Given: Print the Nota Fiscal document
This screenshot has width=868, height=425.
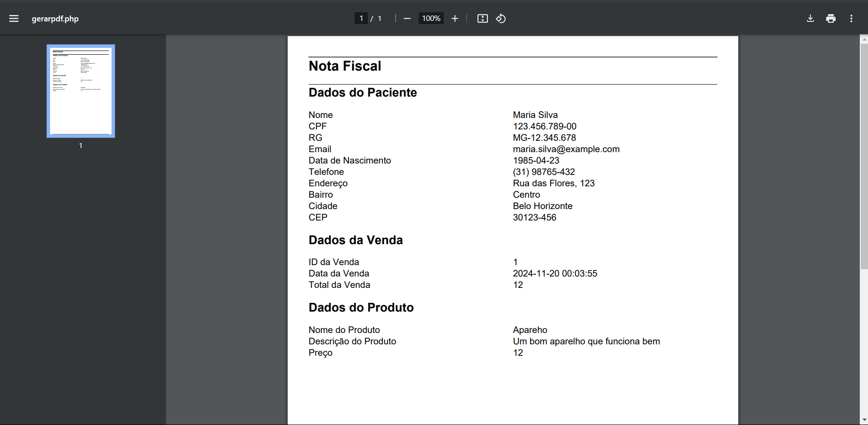Looking at the screenshot, I should pyautogui.click(x=831, y=19).
